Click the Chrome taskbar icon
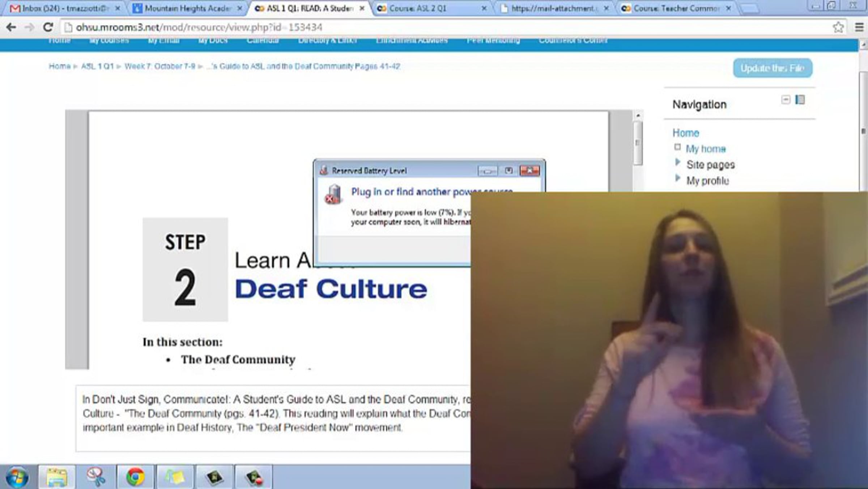This screenshot has width=868, height=489. (x=135, y=477)
